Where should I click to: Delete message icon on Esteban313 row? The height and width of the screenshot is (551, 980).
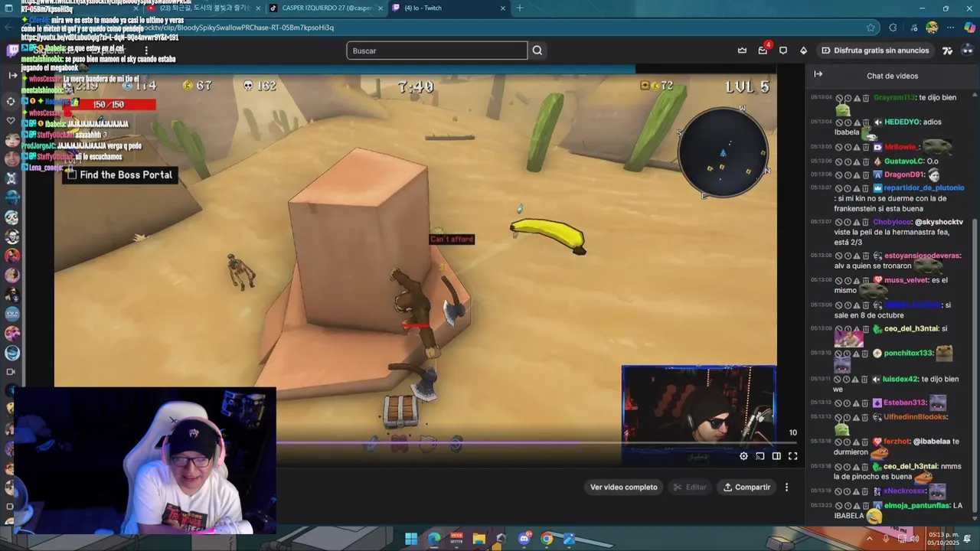[866, 403]
